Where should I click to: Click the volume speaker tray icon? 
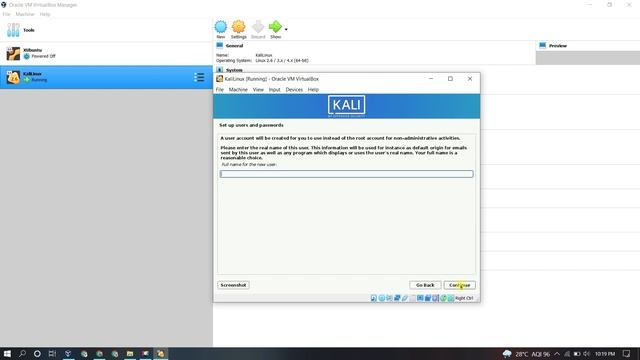point(587,353)
